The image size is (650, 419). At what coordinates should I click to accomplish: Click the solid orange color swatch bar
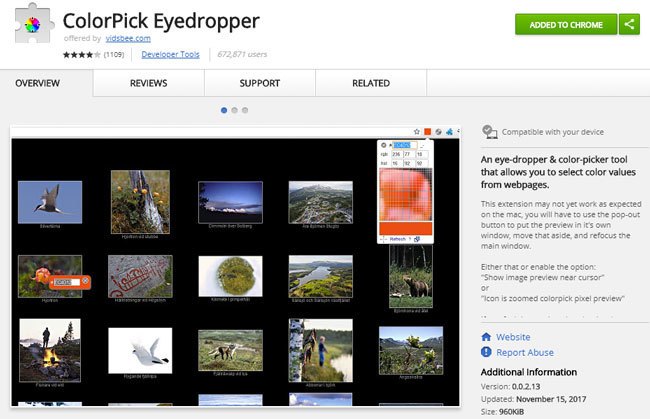(x=406, y=228)
